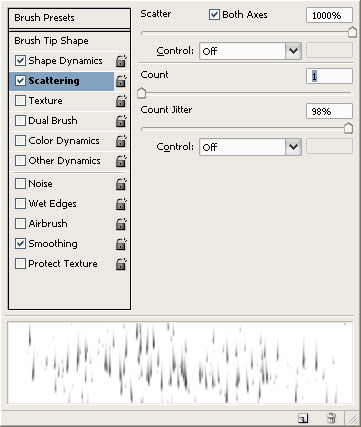
Task: Uncheck the Shape Dynamics checkbox
Action: pyautogui.click(x=20, y=61)
